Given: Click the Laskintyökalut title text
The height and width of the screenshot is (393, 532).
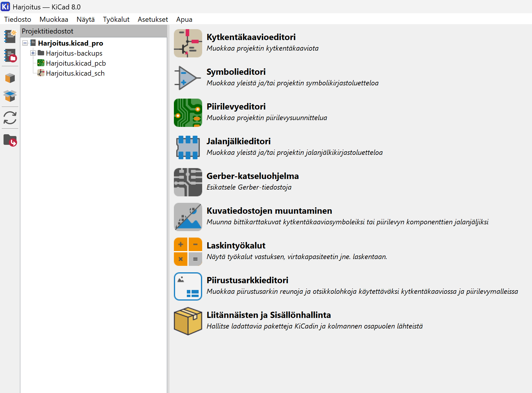Looking at the screenshot, I should click(x=236, y=246).
